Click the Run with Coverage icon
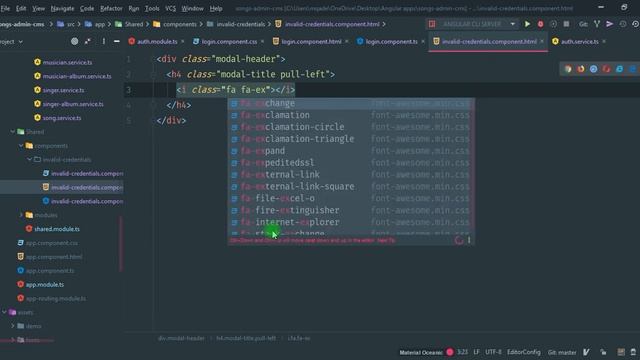This screenshot has height=360, width=640. pyautogui.click(x=553, y=24)
